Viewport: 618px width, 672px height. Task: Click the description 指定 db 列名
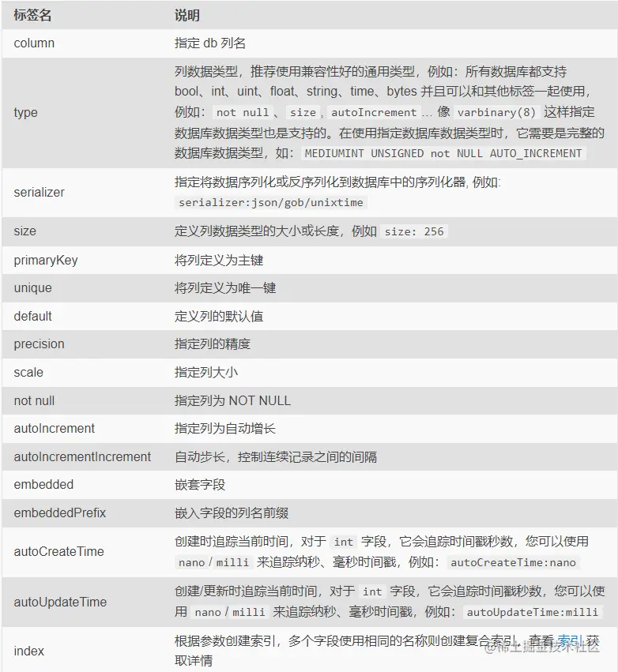click(x=210, y=43)
